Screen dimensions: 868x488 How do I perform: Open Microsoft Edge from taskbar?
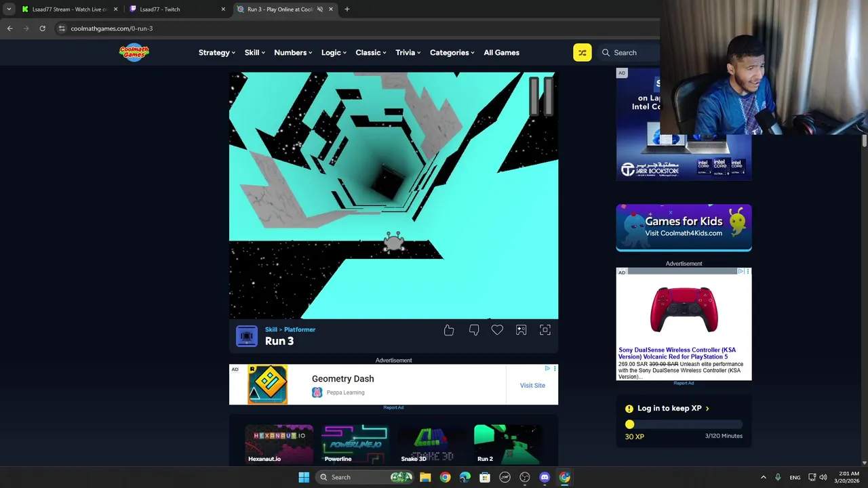point(465,477)
